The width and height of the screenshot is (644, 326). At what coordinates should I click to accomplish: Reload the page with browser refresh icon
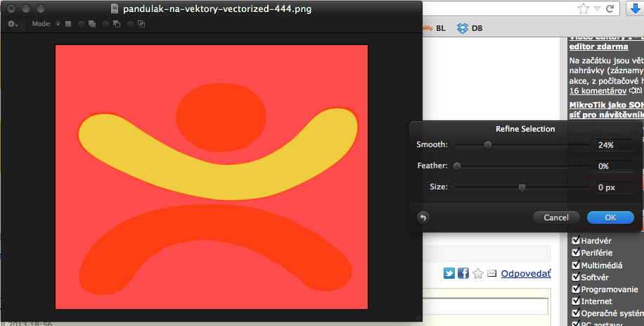610,8
